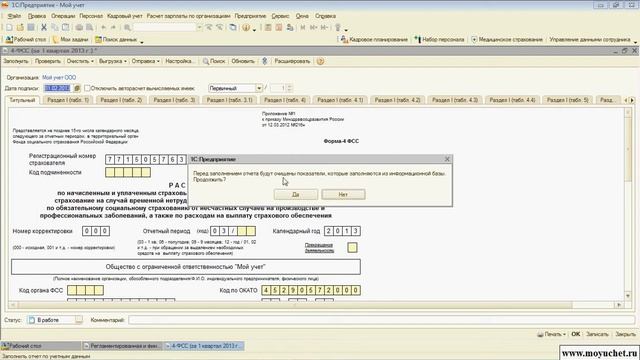Click the orange help icon in form toolbar
Viewport: 640px width, 360px height.
point(320,61)
